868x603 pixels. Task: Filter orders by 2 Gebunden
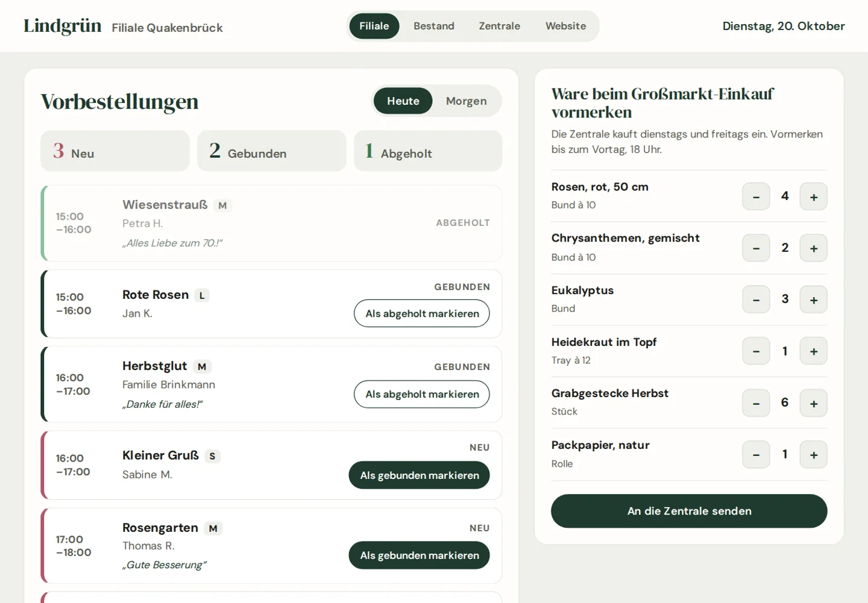pos(272,151)
